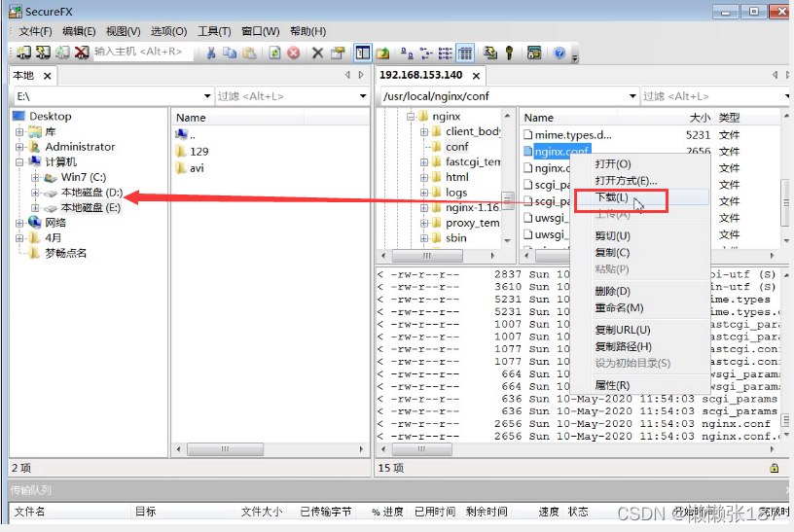Expand the 本地磁盘 (D:) node
Screen dimensions: 794x532
(35, 193)
